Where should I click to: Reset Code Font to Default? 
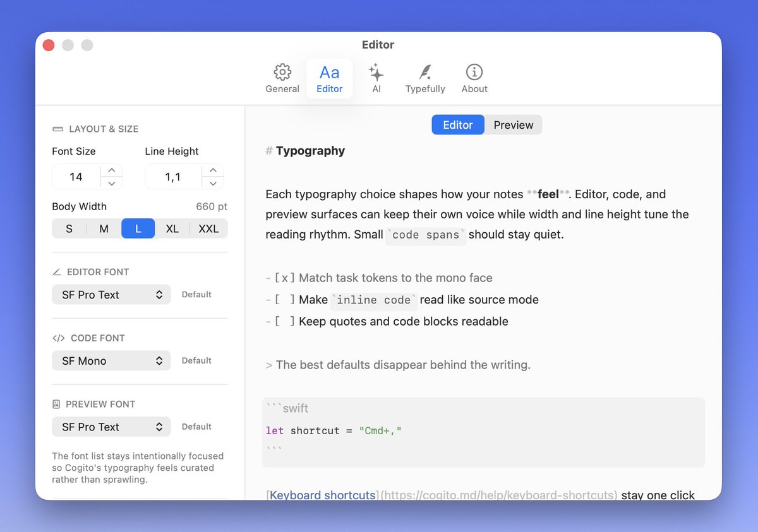coord(196,361)
